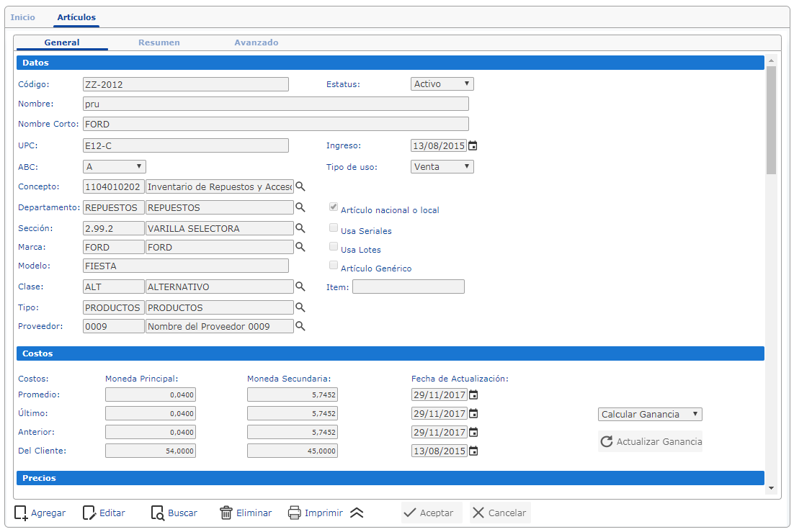Toggle Usa Seriales checkbox
794x532 pixels.
(334, 228)
